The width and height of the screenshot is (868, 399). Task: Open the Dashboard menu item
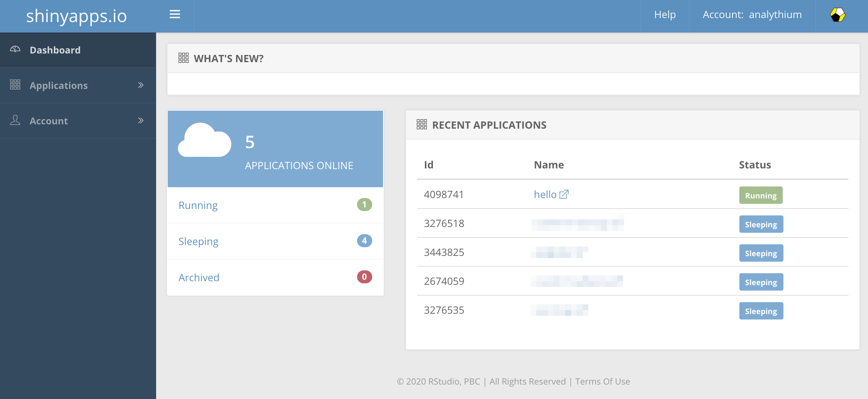(x=55, y=50)
